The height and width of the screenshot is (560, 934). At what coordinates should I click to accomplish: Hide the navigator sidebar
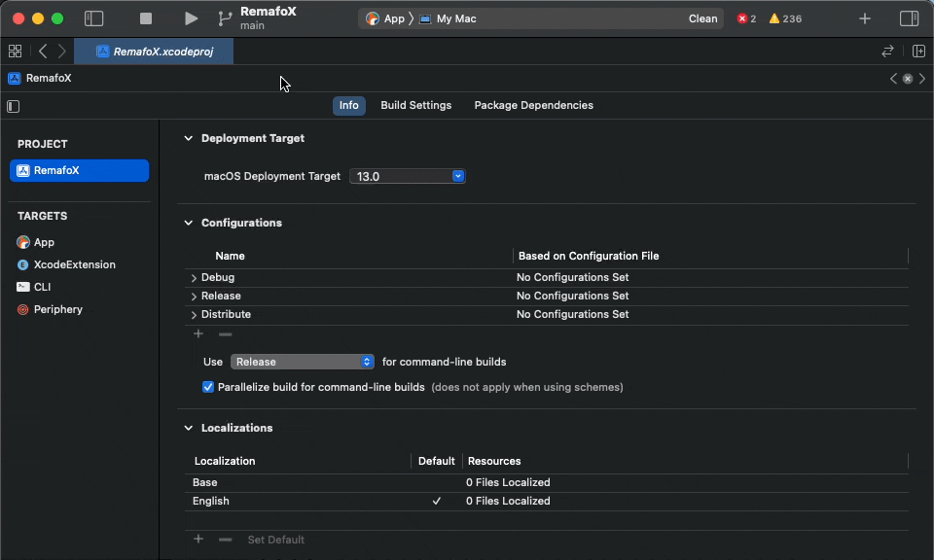pos(93,17)
